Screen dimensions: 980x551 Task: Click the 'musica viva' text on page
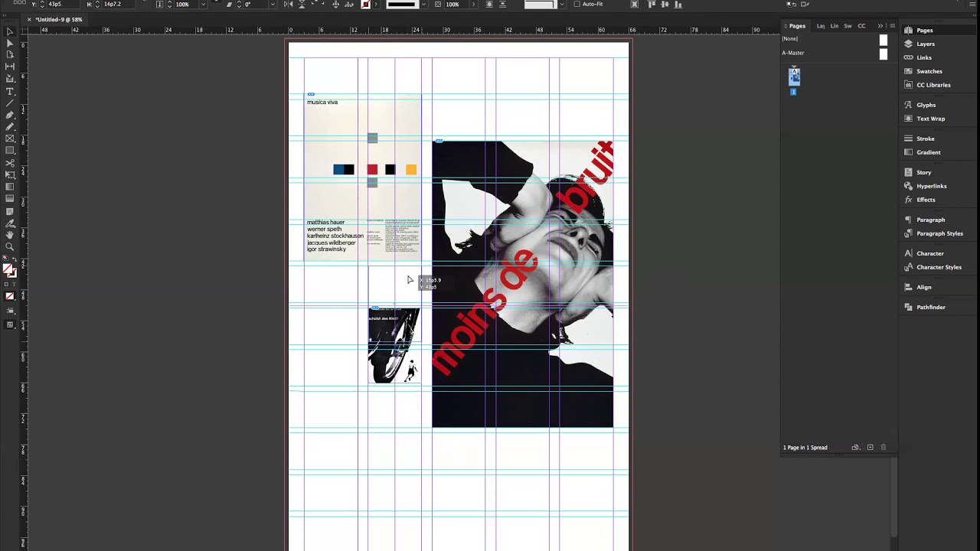(x=322, y=102)
